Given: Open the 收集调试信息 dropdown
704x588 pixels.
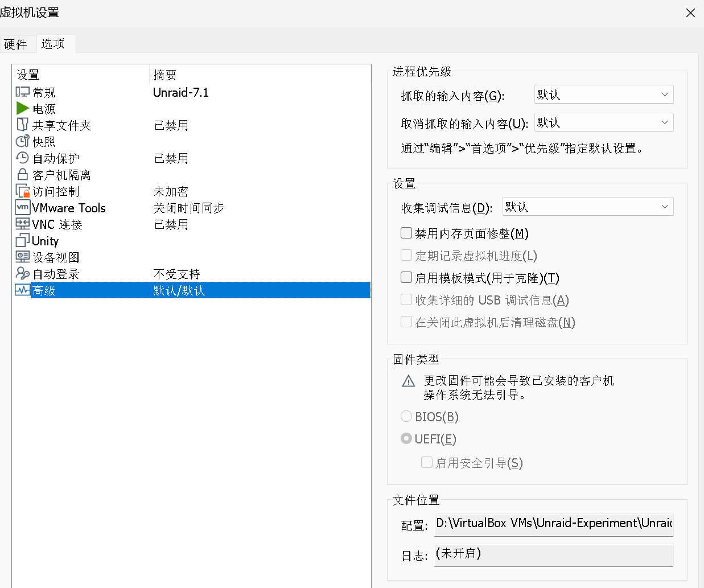Looking at the screenshot, I should pos(587,207).
